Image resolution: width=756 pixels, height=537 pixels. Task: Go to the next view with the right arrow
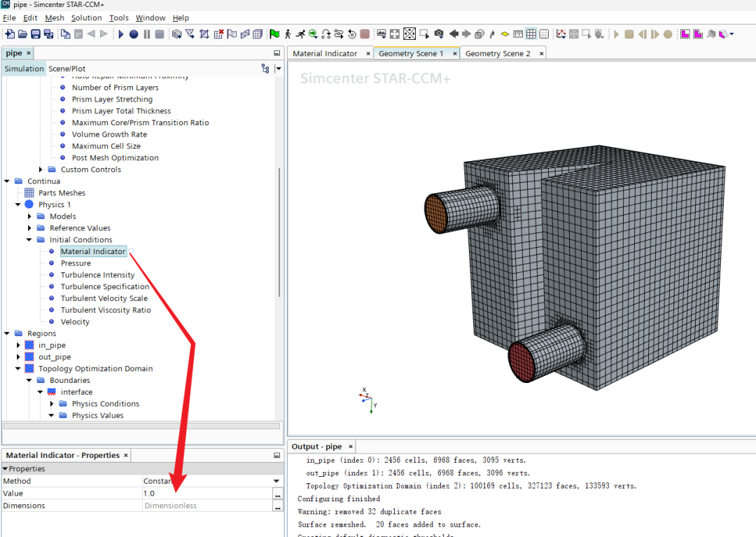tap(466, 34)
